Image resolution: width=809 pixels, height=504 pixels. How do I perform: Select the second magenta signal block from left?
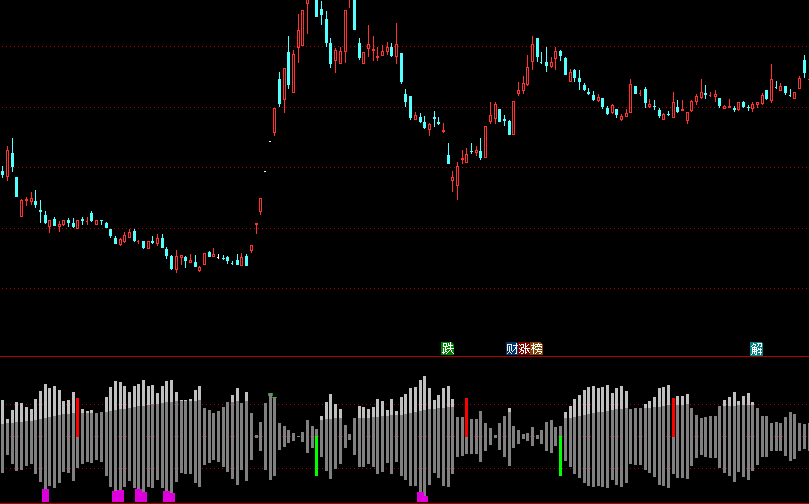[x=118, y=495]
